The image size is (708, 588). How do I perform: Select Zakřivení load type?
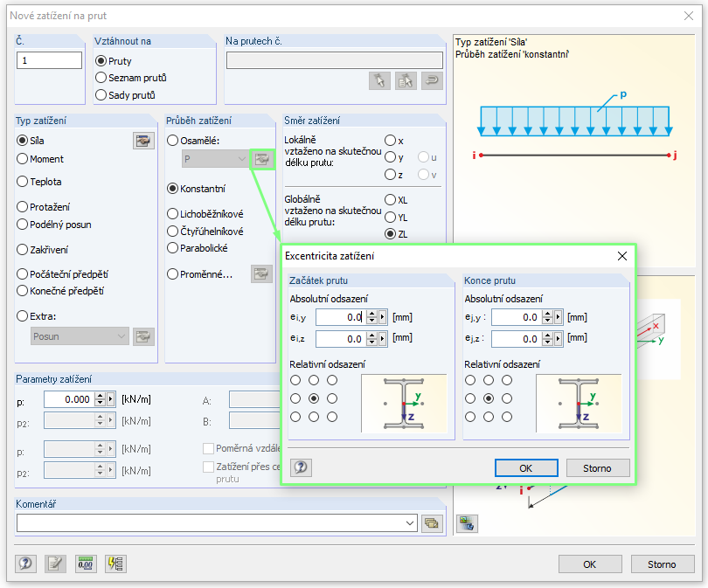coord(22,250)
